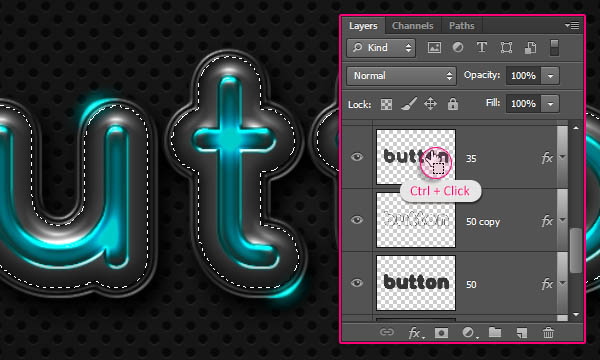Create a new layer icon
The width and height of the screenshot is (600, 360).
coord(522,333)
